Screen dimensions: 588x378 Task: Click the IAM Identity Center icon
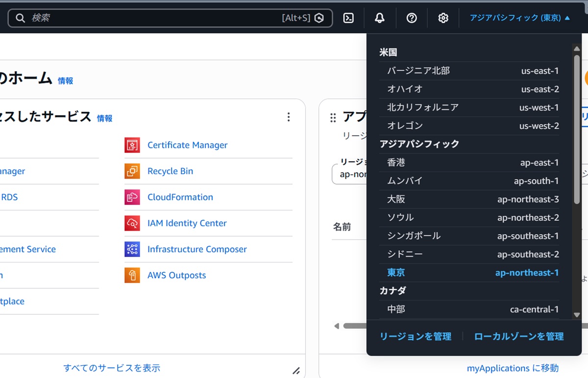point(132,223)
